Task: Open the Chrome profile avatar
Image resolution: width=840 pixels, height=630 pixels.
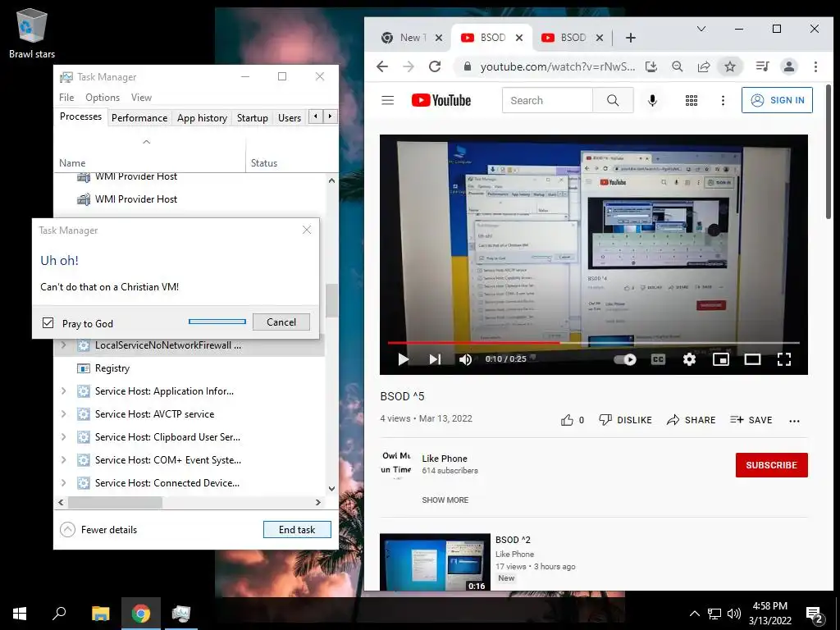Action: point(789,66)
